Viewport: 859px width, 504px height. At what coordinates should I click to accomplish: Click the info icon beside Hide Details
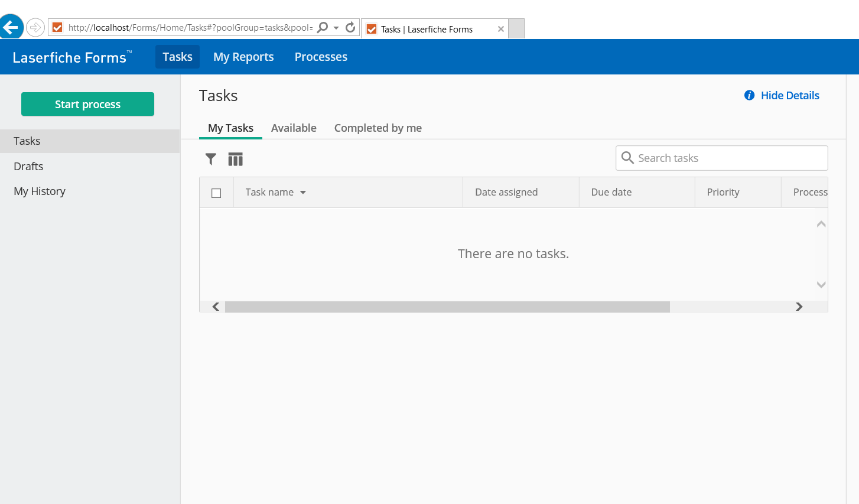coord(749,95)
